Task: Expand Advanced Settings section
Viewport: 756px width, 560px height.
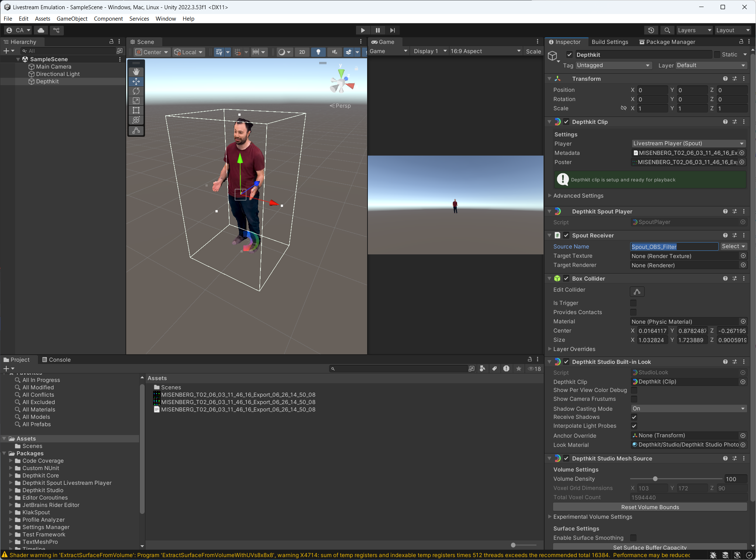Action: pyautogui.click(x=578, y=196)
